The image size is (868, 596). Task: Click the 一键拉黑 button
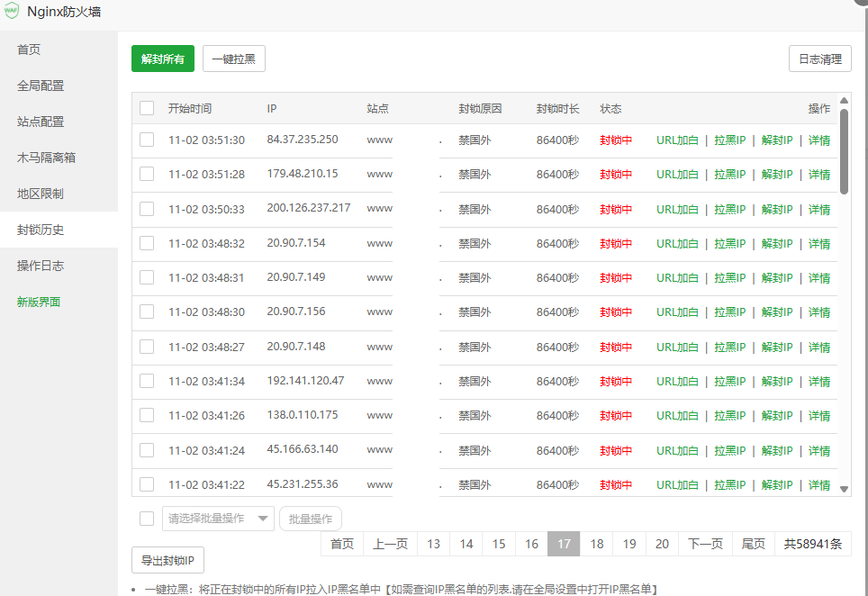tap(233, 59)
